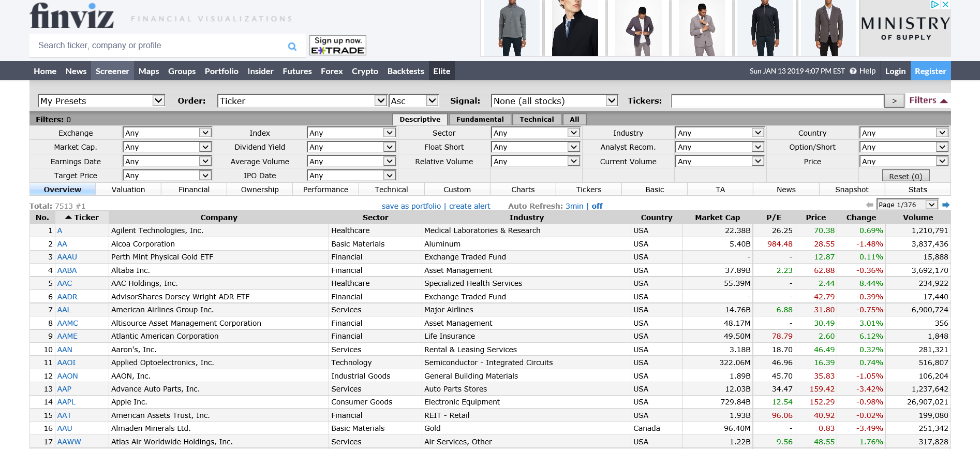Click save as portfolio link

click(x=411, y=206)
